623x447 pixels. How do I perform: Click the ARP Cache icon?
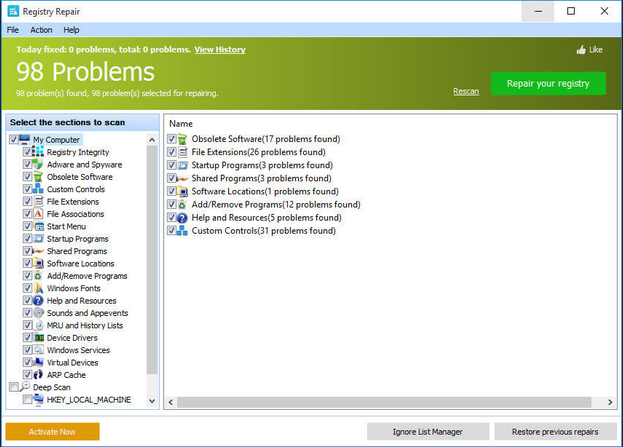[38, 374]
